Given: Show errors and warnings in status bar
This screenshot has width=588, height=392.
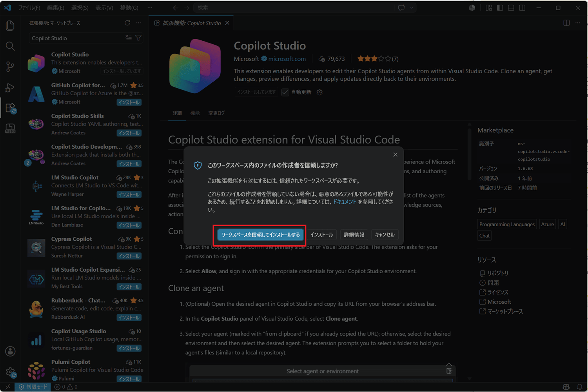Looking at the screenshot, I should pos(66,387).
